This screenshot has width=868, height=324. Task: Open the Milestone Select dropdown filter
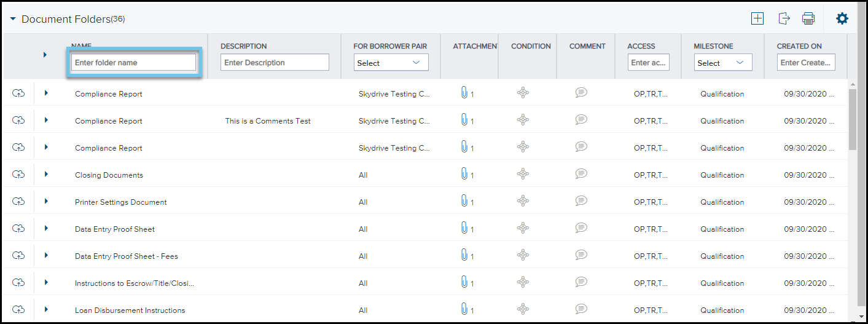[723, 63]
